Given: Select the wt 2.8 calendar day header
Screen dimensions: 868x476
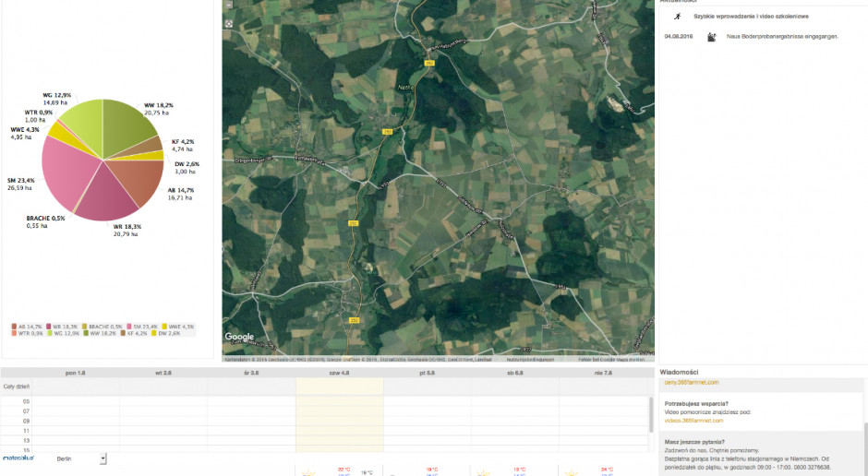Looking at the screenshot, I should (163, 374).
